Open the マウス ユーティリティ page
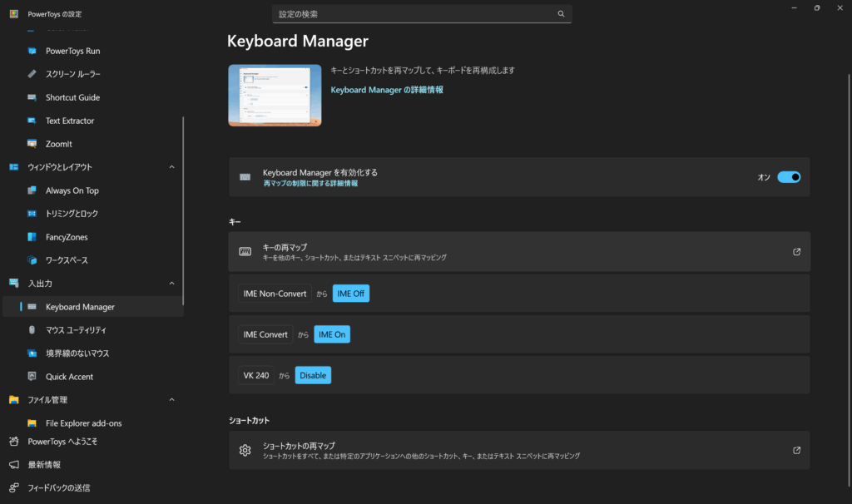 [76, 330]
